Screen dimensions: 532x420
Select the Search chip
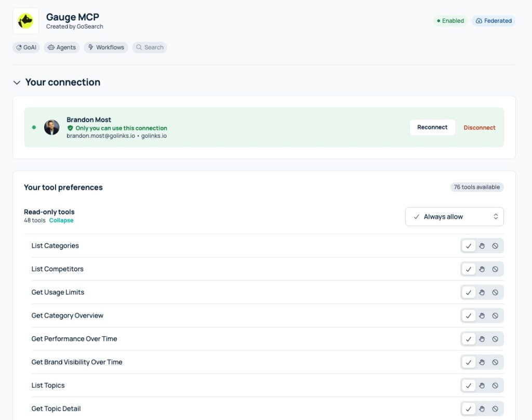click(x=150, y=47)
